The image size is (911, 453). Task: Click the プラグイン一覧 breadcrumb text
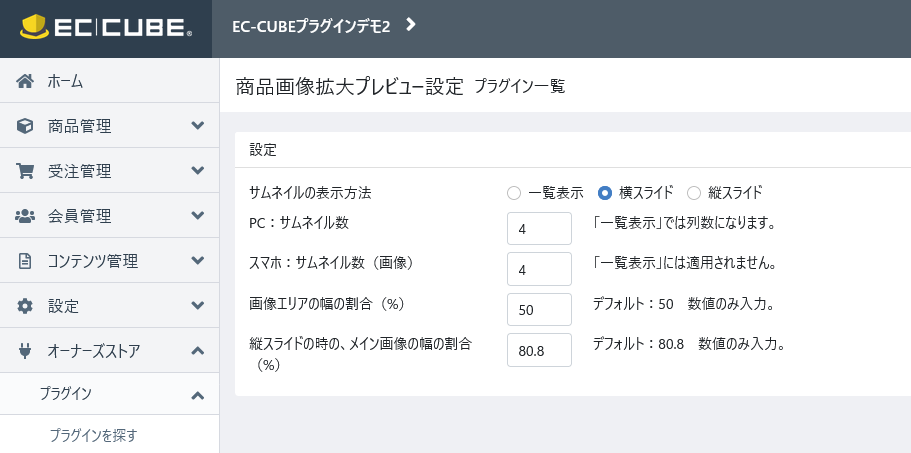tap(519, 87)
